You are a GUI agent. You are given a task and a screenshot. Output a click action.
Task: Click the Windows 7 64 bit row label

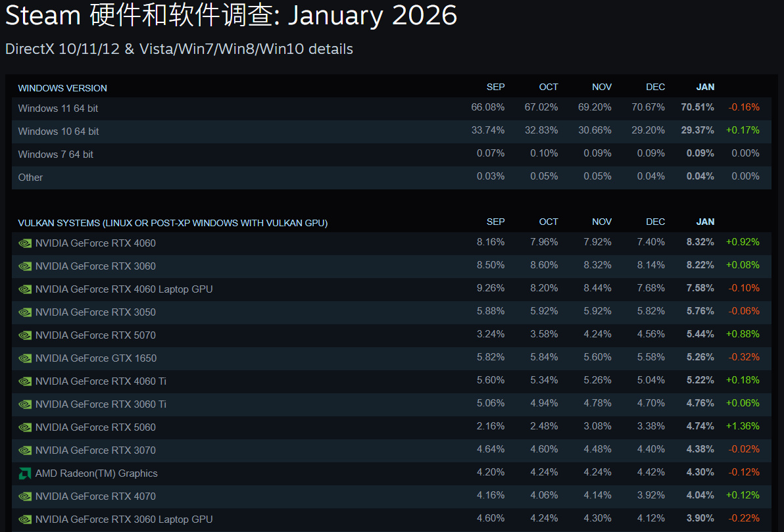pyautogui.click(x=56, y=155)
